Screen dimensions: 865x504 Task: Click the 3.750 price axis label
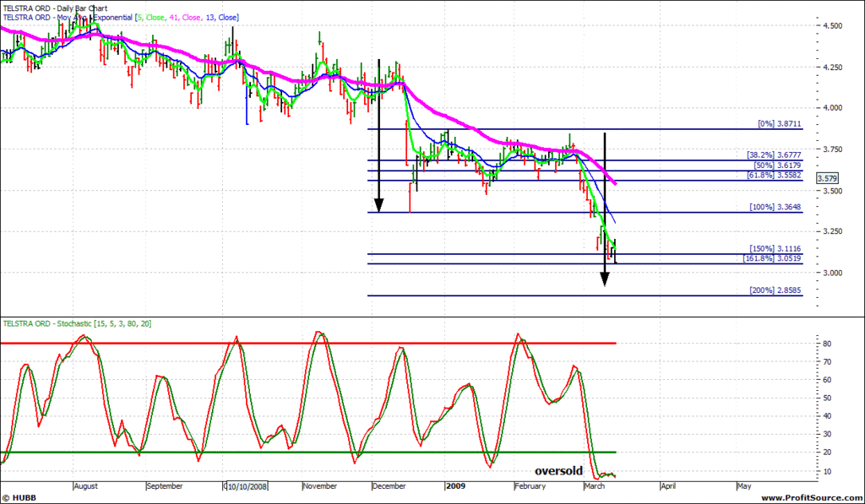point(833,149)
